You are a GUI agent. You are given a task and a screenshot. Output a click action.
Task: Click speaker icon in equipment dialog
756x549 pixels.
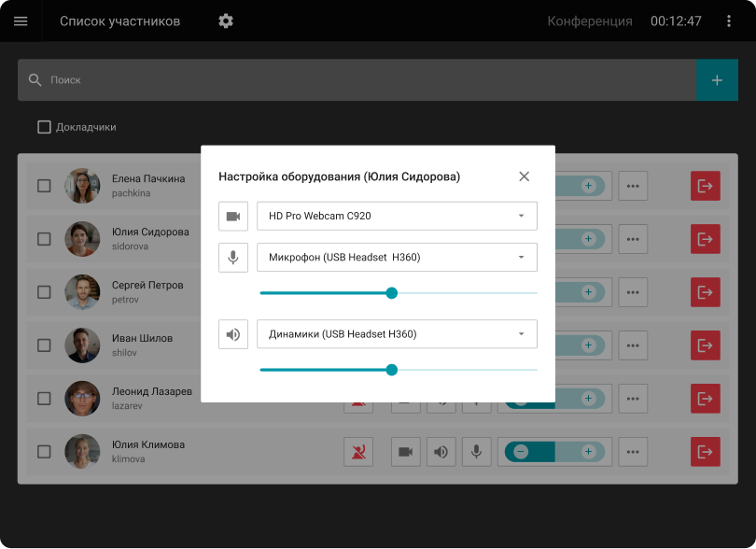(x=233, y=333)
